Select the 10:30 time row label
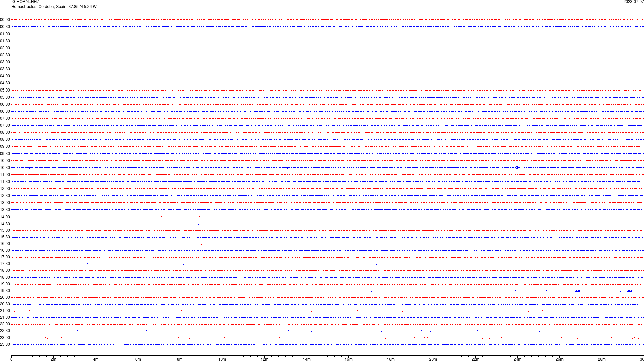Viewport: 644px width, 362px height. tap(5, 168)
